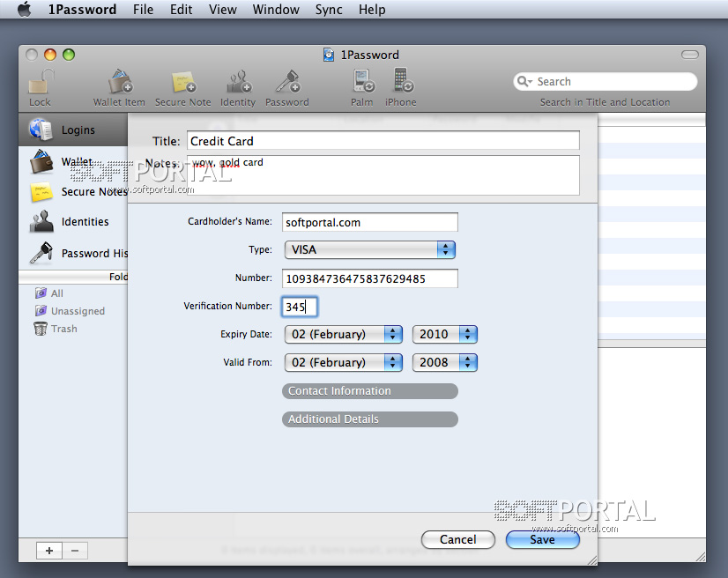Click the Lock padlock icon
This screenshot has width=728, height=578.
pyautogui.click(x=41, y=82)
